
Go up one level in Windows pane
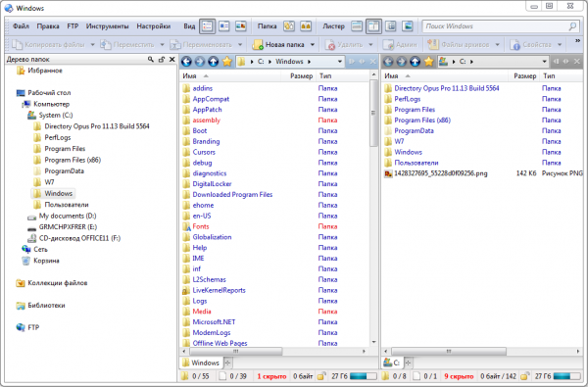pyautogui.click(x=213, y=62)
